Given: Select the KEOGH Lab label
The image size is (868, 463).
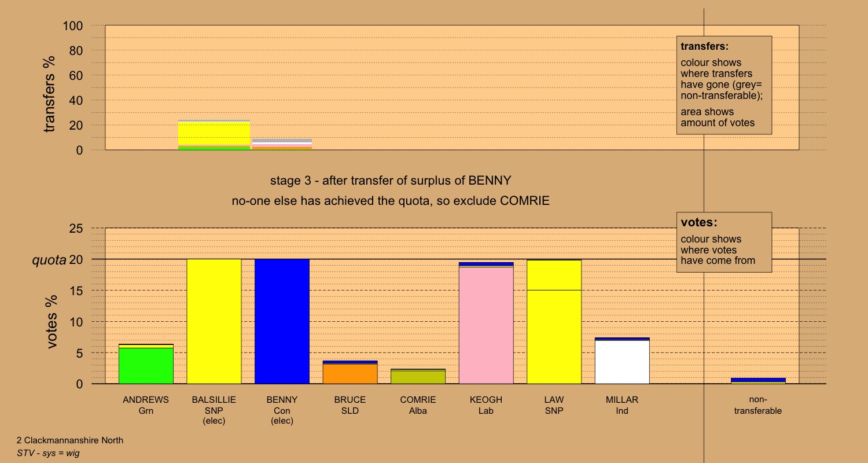Looking at the screenshot, I should click(x=486, y=405).
